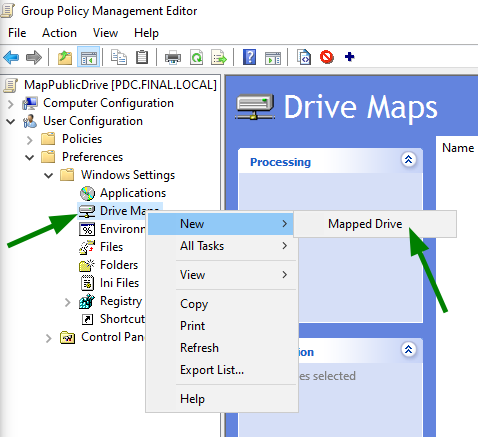Choose Mapped Drive from the submenu

click(375, 224)
